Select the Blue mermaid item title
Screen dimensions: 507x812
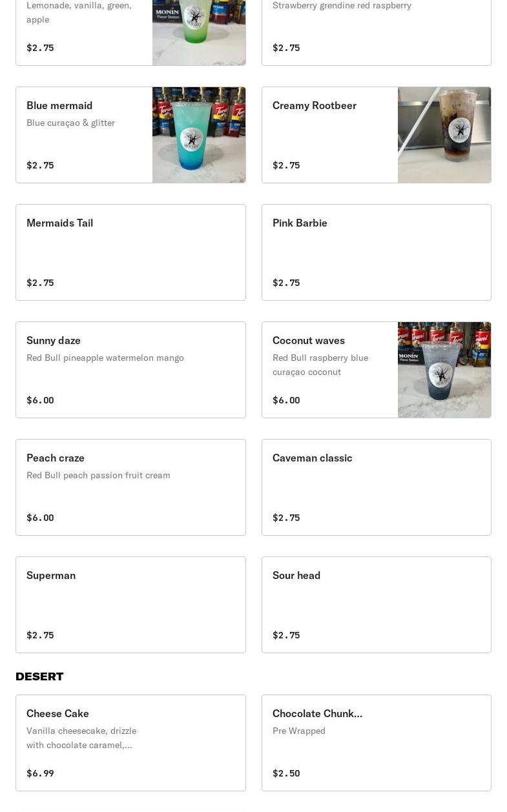(59, 105)
